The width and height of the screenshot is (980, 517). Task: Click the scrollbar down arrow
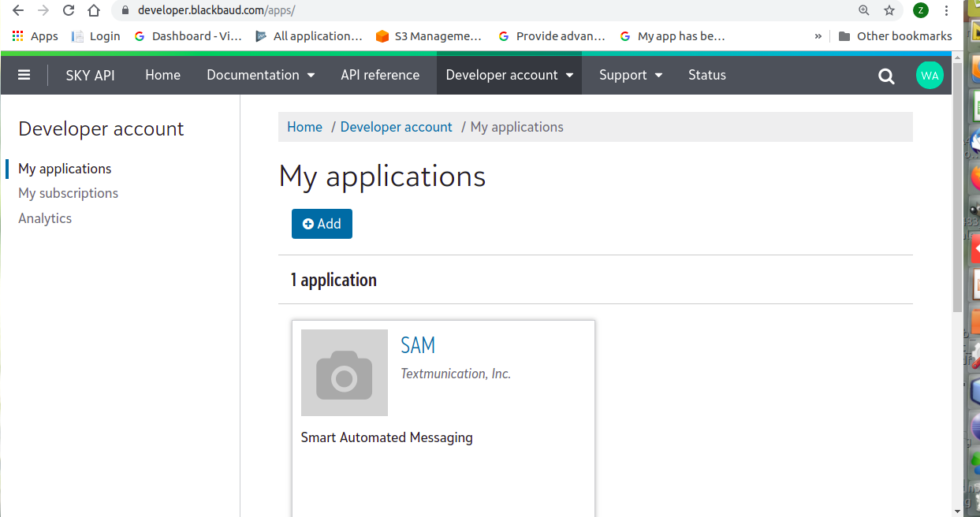pyautogui.click(x=957, y=510)
